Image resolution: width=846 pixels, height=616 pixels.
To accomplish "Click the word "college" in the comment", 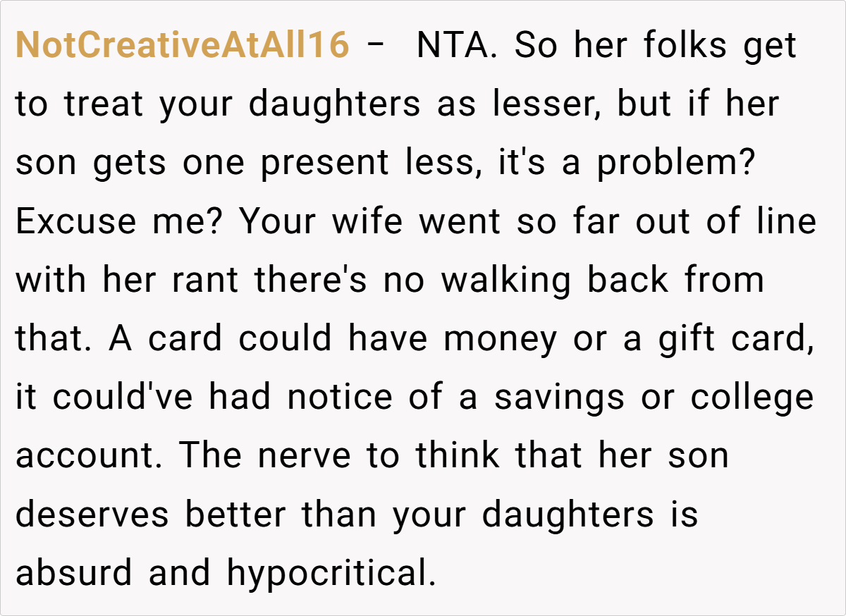I will 752,397.
